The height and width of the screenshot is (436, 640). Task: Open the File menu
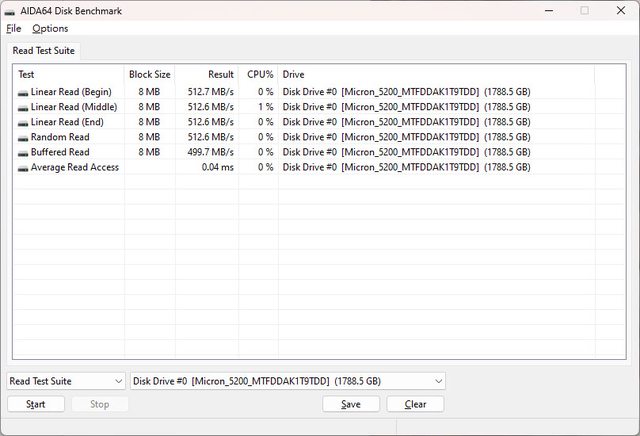tap(13, 29)
